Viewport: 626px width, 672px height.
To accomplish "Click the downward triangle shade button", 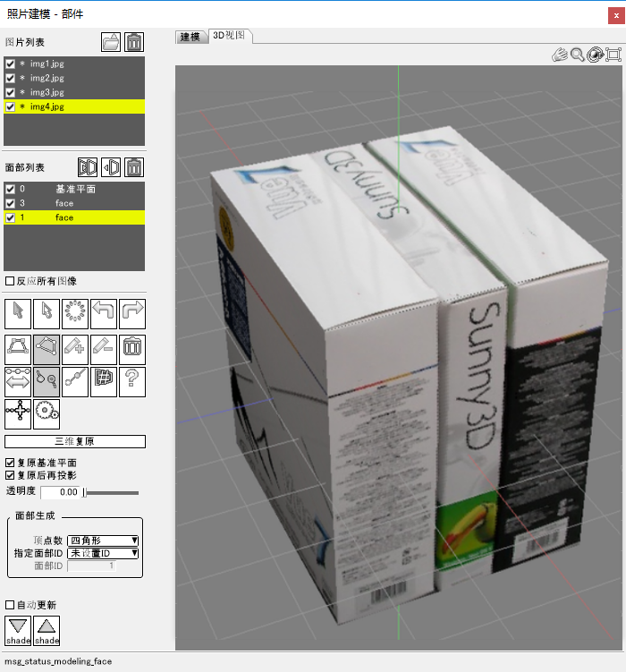I will [x=18, y=631].
